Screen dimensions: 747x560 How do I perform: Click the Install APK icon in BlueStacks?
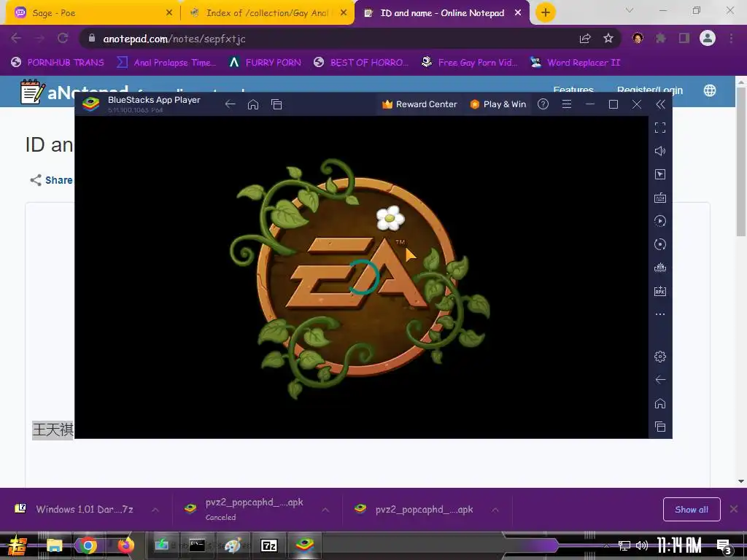coord(659,291)
